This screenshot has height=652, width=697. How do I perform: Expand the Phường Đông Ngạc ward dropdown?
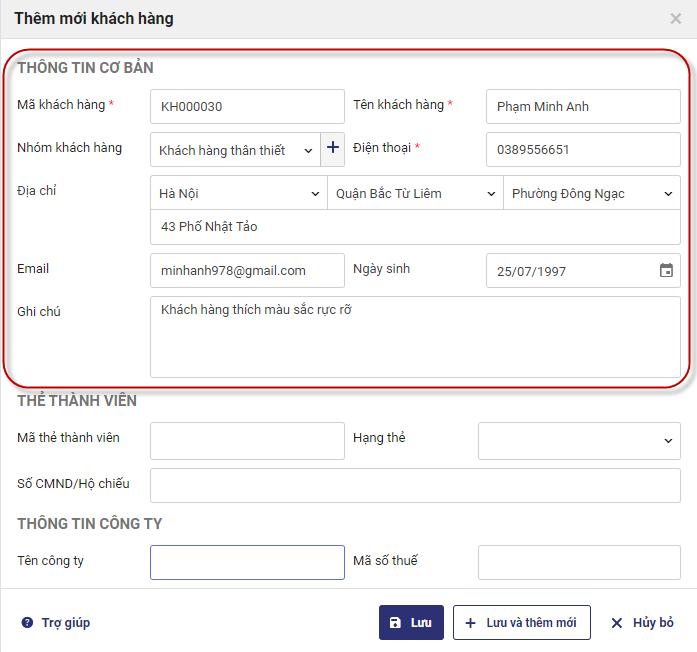point(592,193)
